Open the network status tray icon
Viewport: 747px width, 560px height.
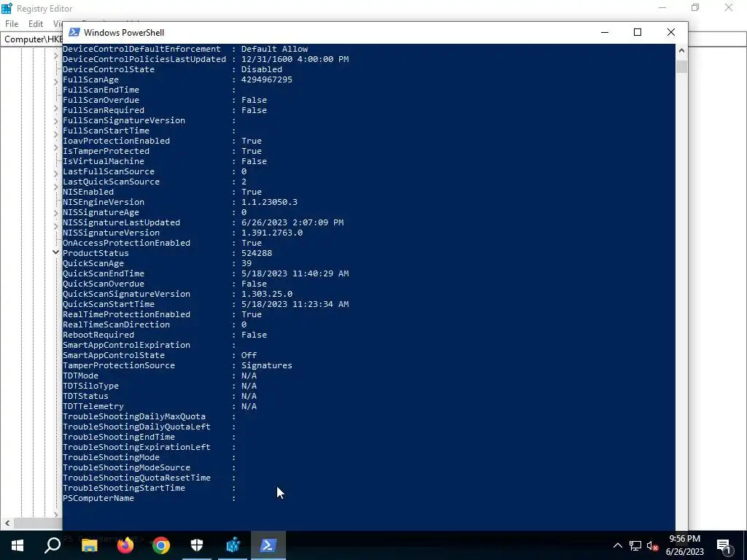pyautogui.click(x=635, y=545)
